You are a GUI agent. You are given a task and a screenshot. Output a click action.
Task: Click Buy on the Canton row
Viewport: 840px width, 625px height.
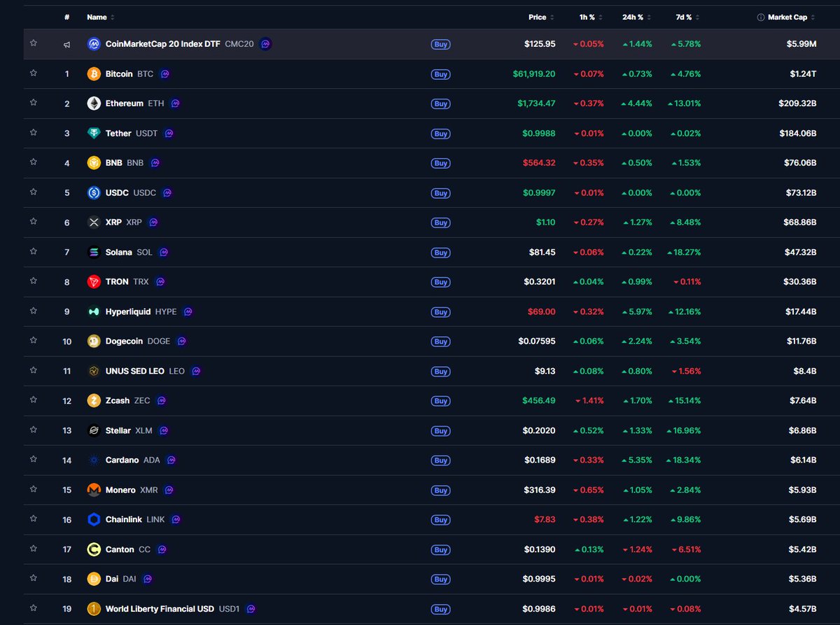(440, 550)
